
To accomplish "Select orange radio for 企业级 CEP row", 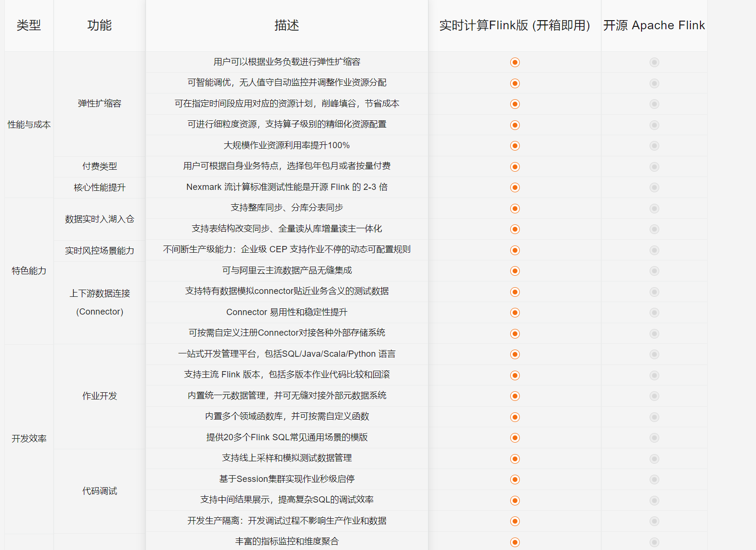I will pos(515,250).
